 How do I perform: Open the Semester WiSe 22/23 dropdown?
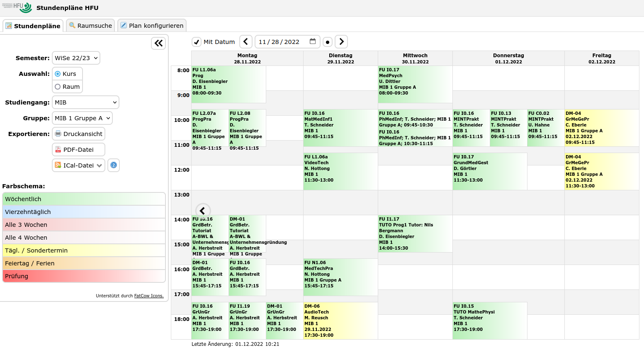coord(76,58)
